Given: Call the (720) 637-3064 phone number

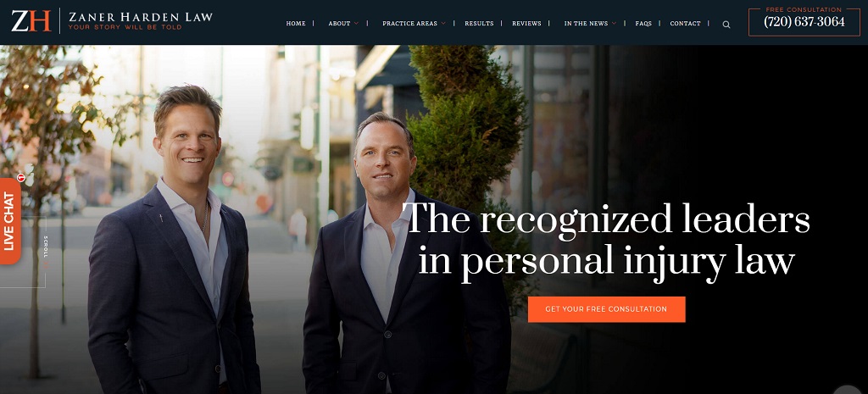Looking at the screenshot, I should (804, 22).
